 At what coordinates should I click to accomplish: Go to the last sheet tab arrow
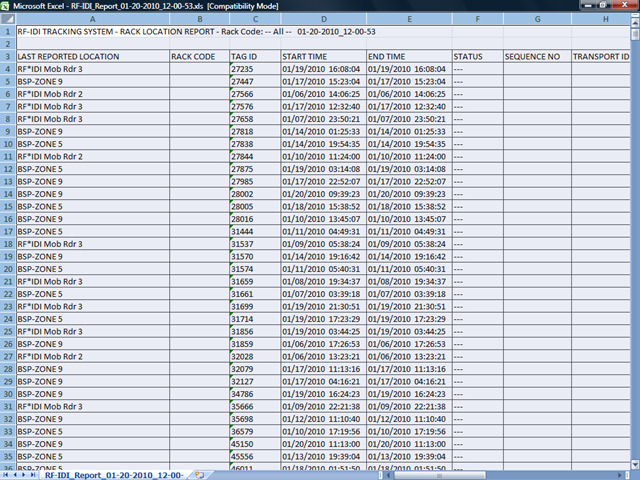click(x=33, y=475)
